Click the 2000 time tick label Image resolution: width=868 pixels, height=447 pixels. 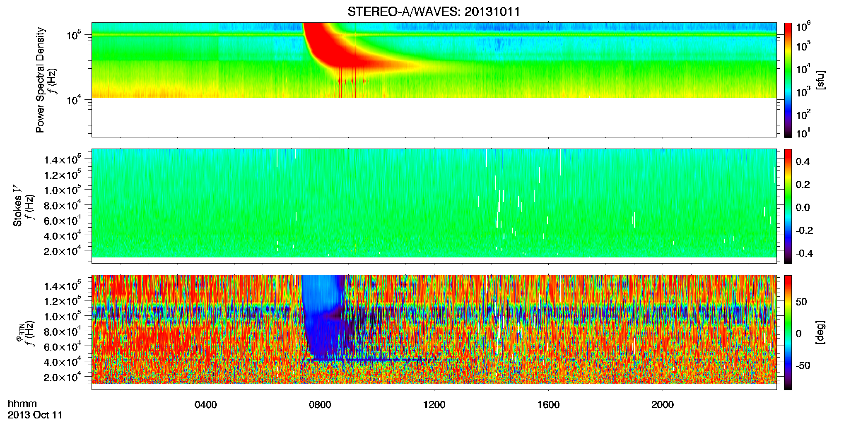tap(663, 405)
